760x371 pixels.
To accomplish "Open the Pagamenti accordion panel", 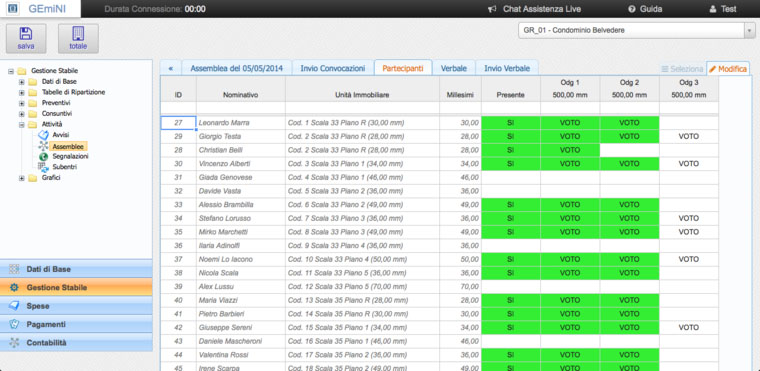I will (76, 324).
